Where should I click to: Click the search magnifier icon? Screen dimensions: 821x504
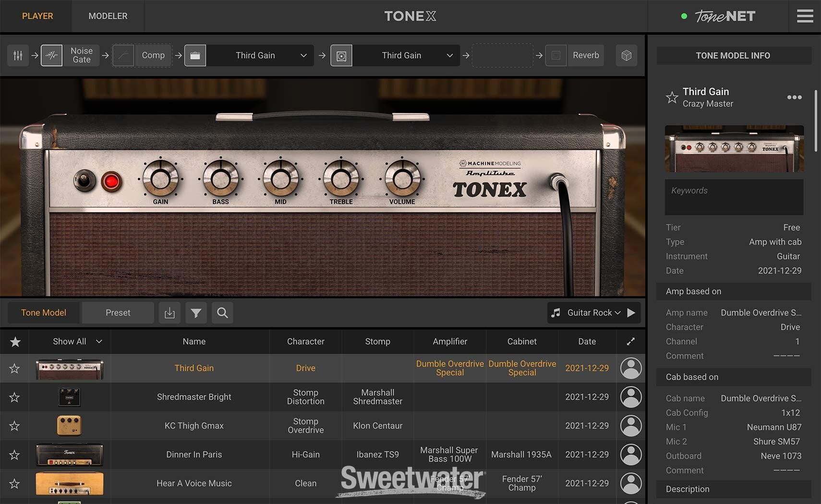click(222, 313)
